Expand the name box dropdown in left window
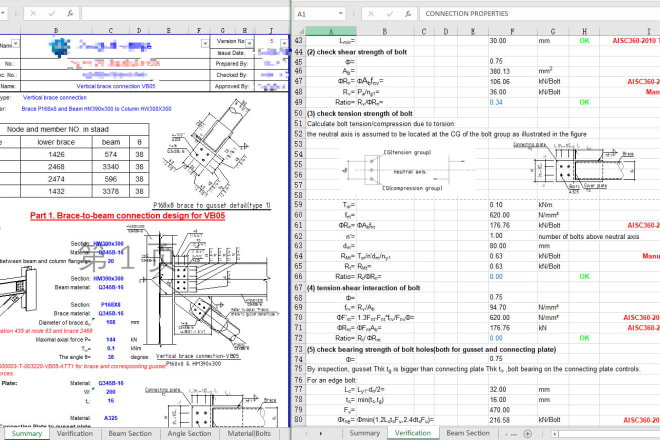660x440 pixels. pyautogui.click(x=3, y=13)
